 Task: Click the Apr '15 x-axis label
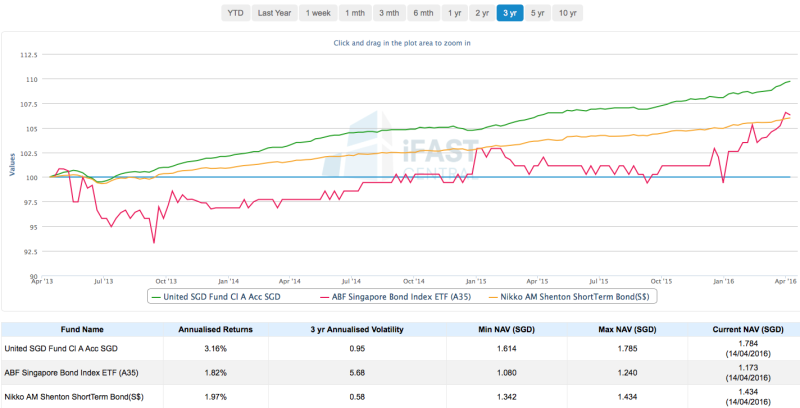[x=537, y=280]
